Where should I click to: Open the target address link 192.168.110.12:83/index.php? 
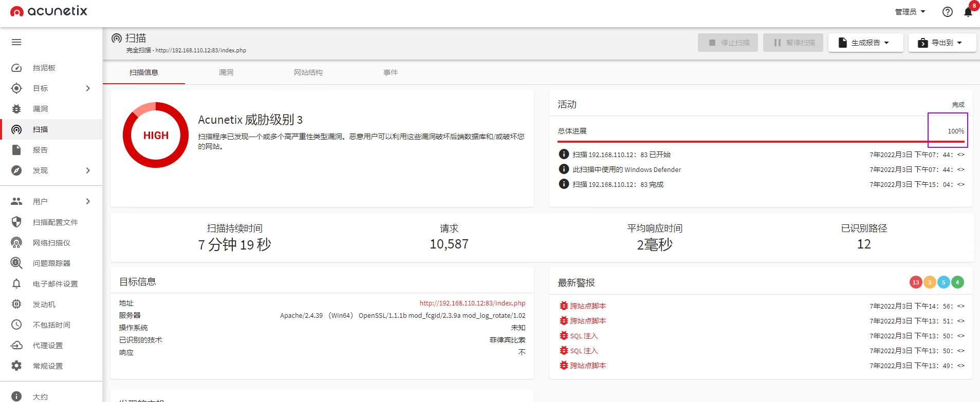[x=472, y=303]
